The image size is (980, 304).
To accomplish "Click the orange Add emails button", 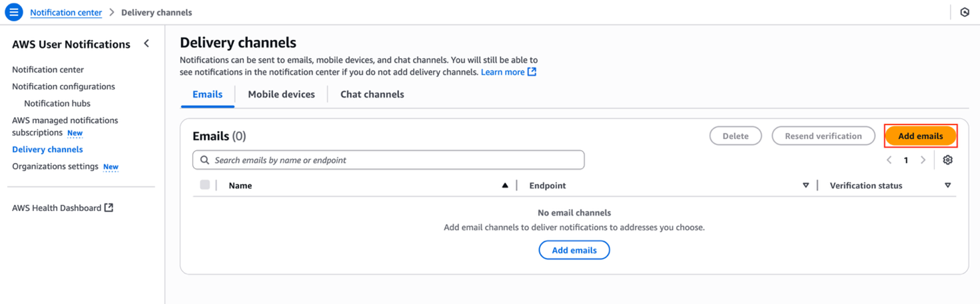I will pos(920,136).
